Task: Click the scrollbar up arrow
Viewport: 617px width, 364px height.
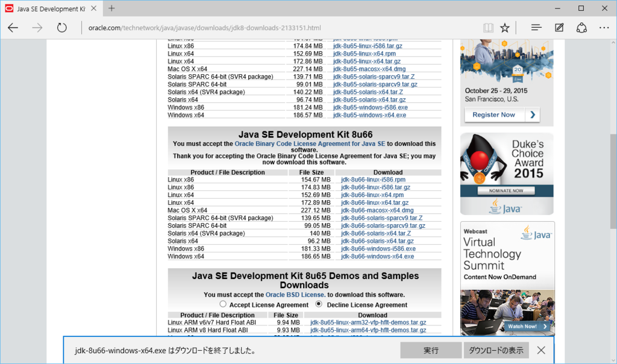Action: pos(613,43)
